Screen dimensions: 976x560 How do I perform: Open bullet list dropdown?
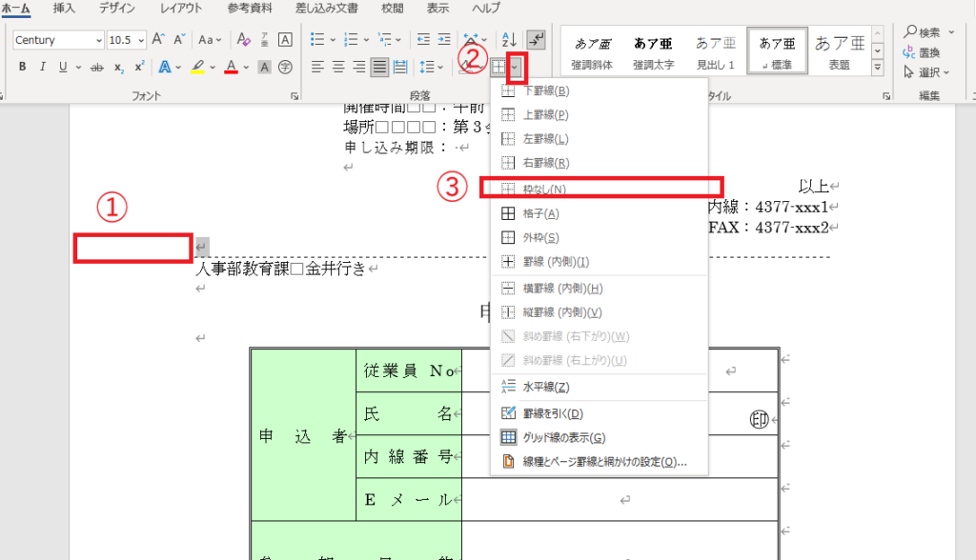tap(333, 40)
